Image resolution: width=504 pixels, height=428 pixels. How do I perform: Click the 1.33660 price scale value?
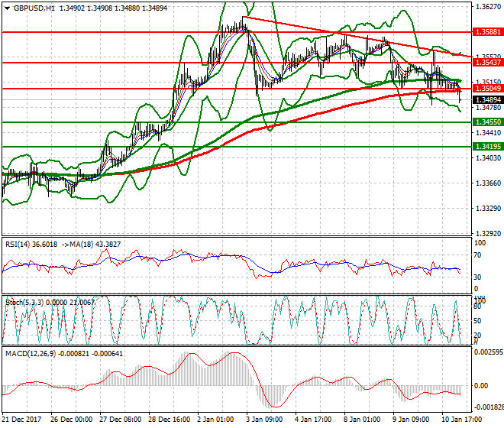click(488, 183)
